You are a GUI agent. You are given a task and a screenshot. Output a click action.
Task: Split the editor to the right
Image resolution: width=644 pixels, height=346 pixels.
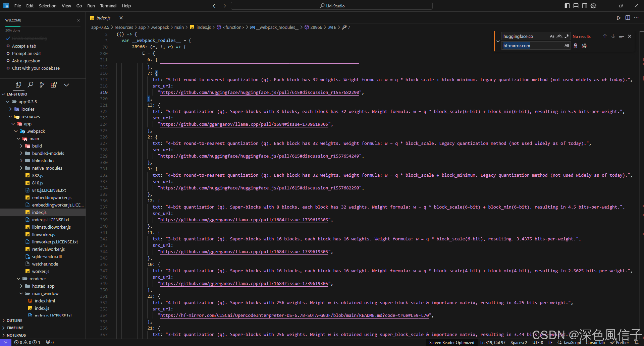click(628, 18)
